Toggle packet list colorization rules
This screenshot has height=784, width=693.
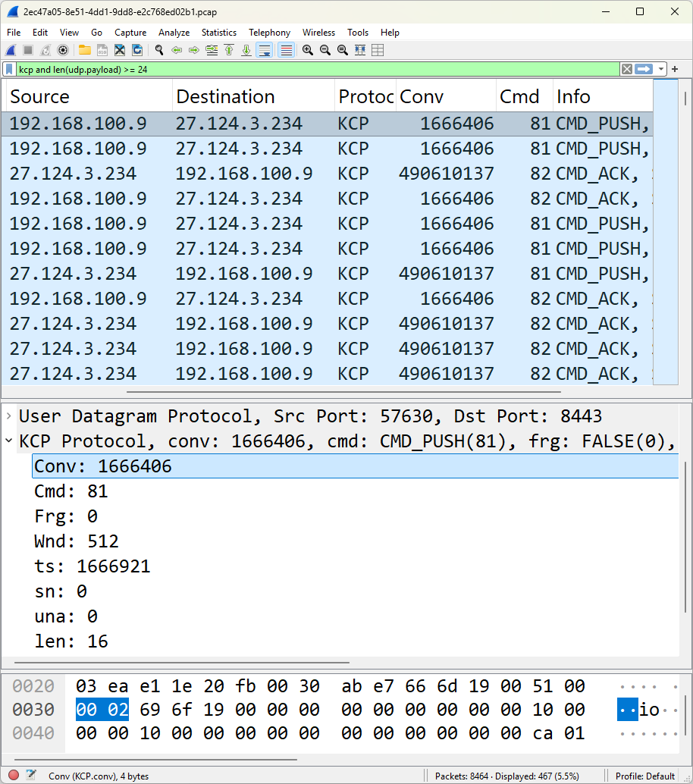coord(286,50)
